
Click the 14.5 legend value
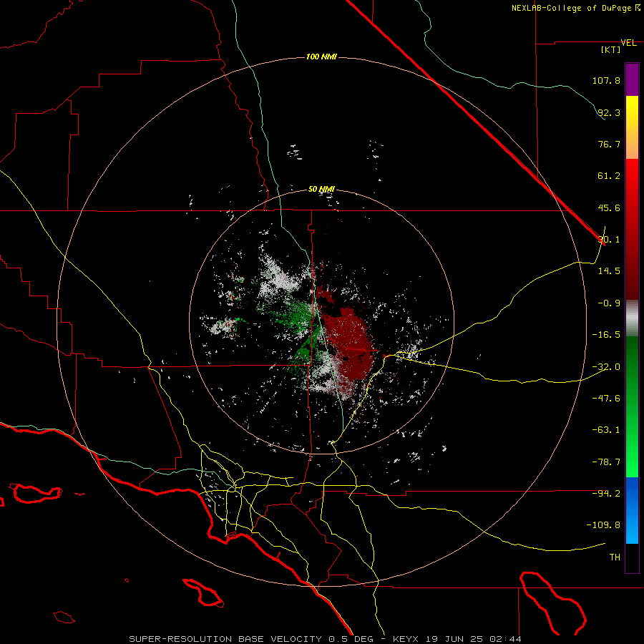609,271
